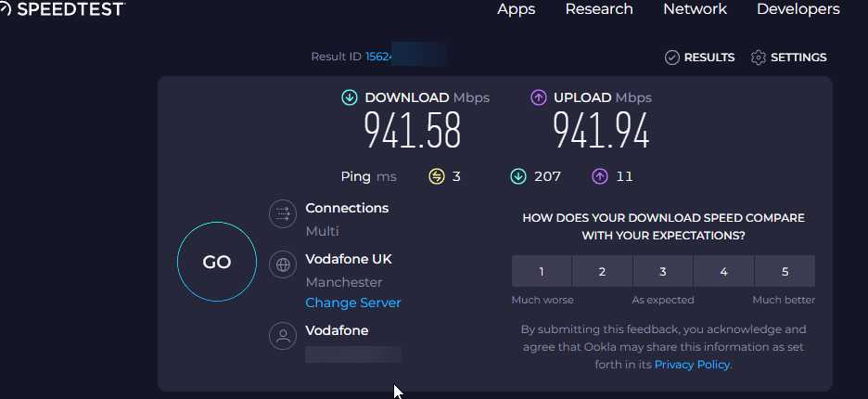This screenshot has height=399, width=868.
Task: Click the user profile icon beside Vodafone
Action: (x=283, y=336)
